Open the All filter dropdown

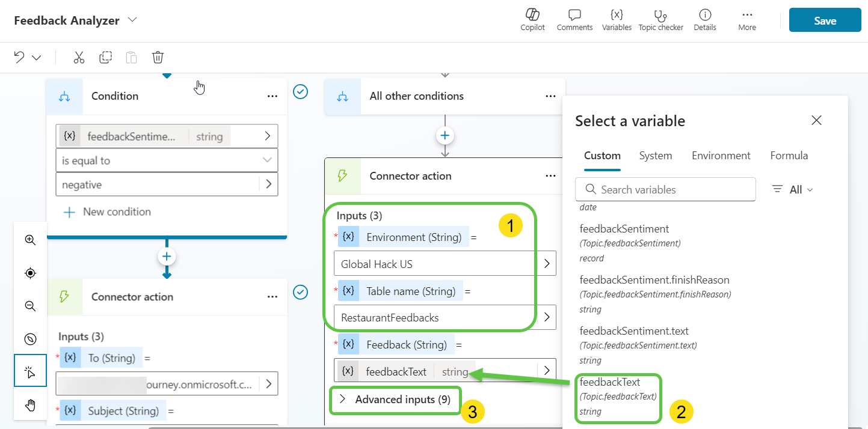tap(793, 189)
